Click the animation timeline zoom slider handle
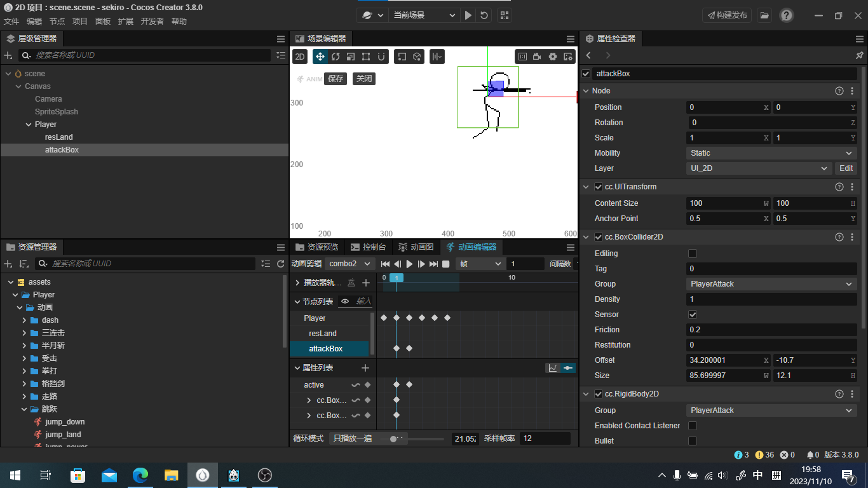The height and width of the screenshot is (488, 868). [x=393, y=439]
